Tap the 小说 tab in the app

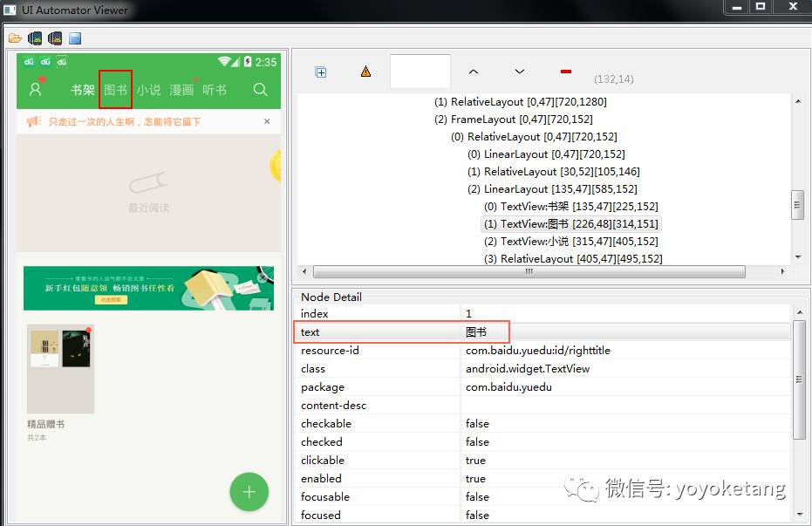pyautogui.click(x=148, y=90)
